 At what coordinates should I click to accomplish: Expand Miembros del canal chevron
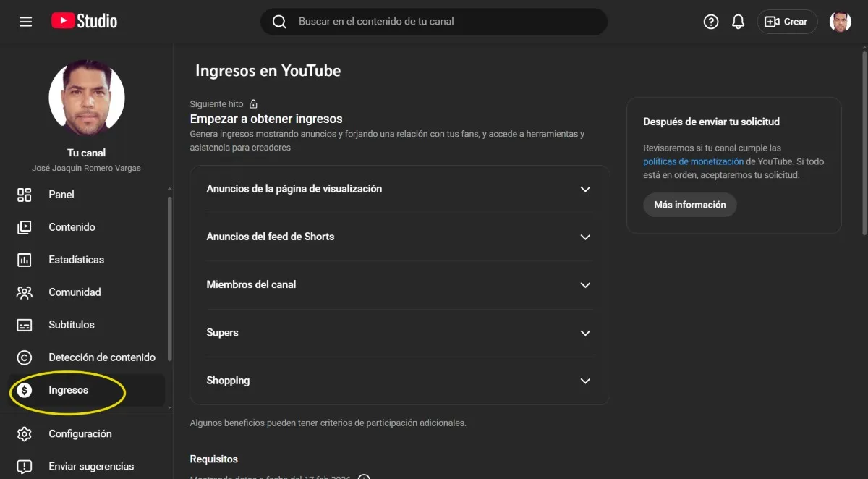click(x=586, y=285)
